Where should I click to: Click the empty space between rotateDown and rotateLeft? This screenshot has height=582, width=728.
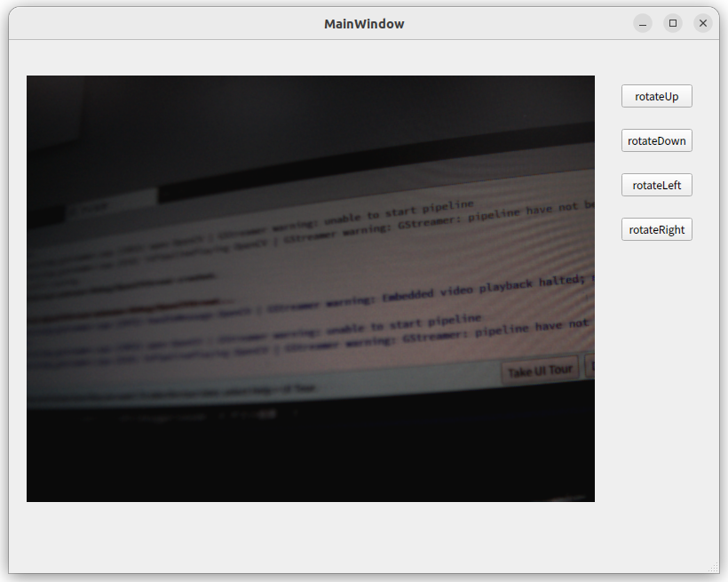(x=656, y=163)
